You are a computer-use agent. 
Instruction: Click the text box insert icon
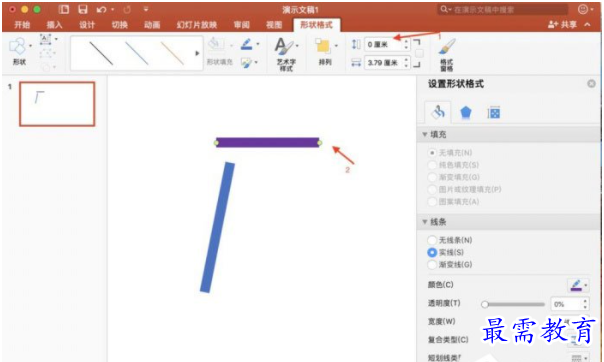pos(45,39)
